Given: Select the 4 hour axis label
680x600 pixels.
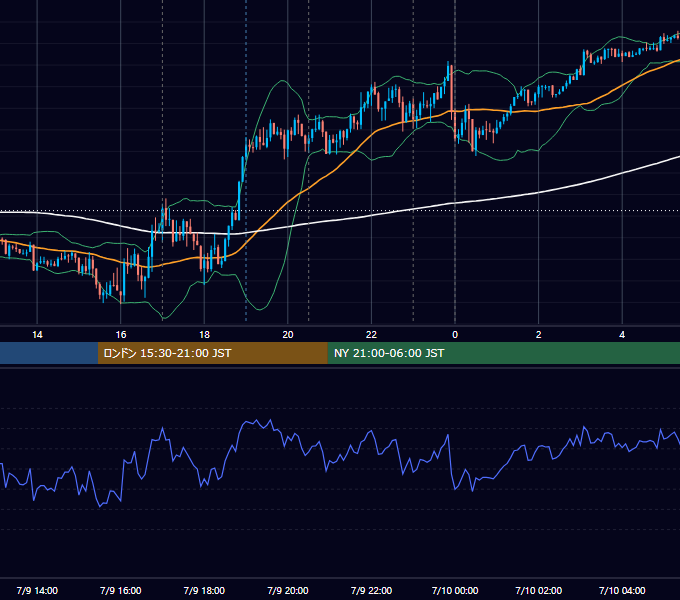Looking at the screenshot, I should pyautogui.click(x=622, y=335).
